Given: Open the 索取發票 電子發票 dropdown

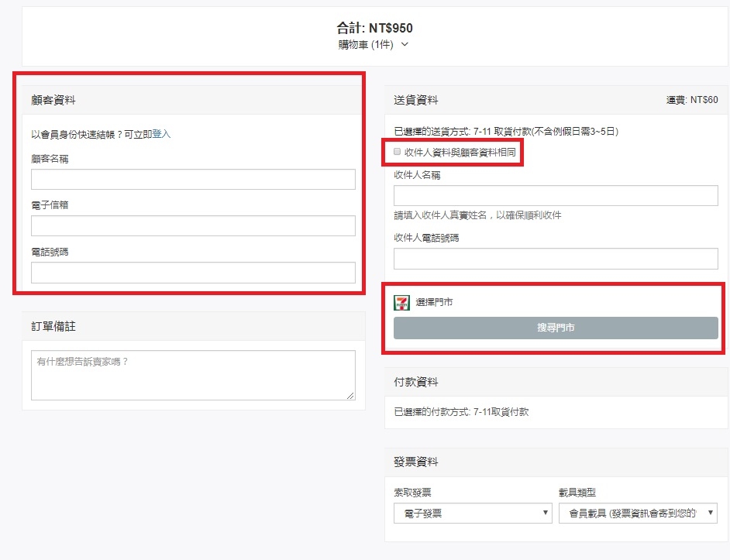Looking at the screenshot, I should pyautogui.click(x=473, y=513).
